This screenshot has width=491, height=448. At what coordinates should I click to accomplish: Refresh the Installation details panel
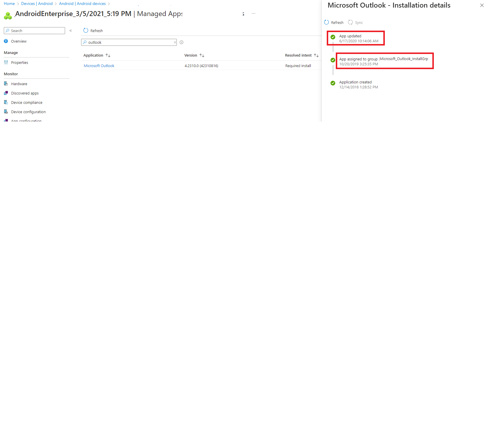pyautogui.click(x=337, y=23)
